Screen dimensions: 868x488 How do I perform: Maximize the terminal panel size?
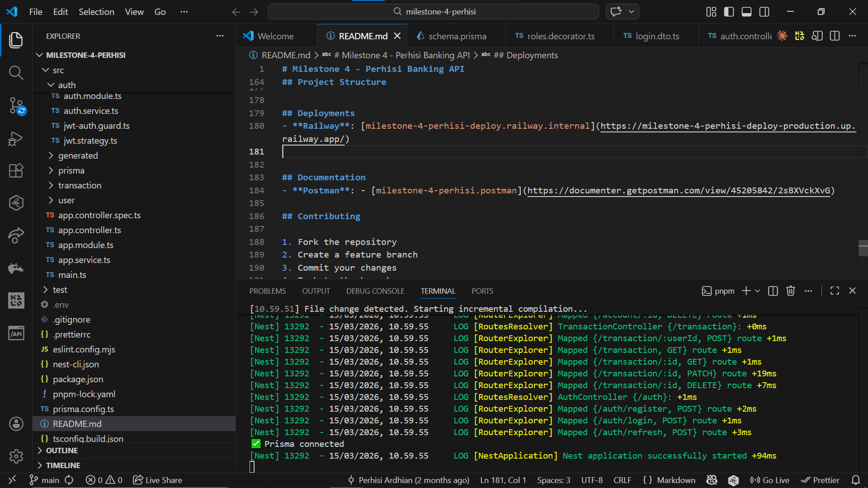835,291
